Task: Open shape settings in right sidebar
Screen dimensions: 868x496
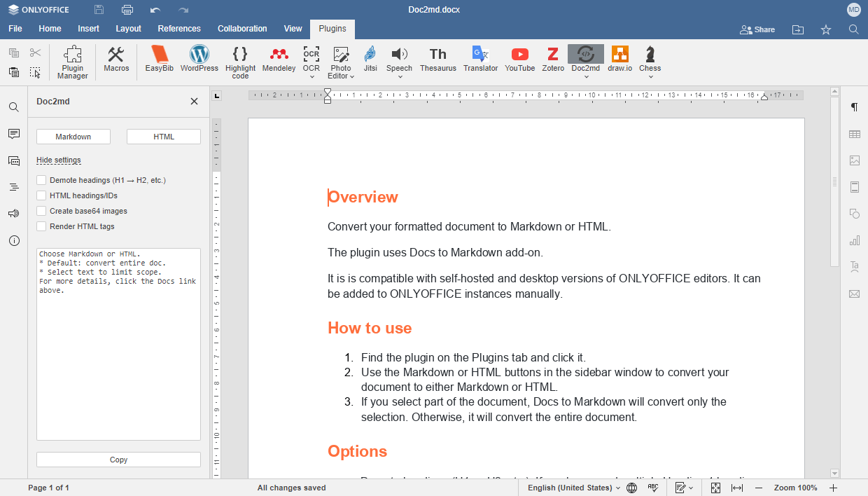Action: coord(855,214)
